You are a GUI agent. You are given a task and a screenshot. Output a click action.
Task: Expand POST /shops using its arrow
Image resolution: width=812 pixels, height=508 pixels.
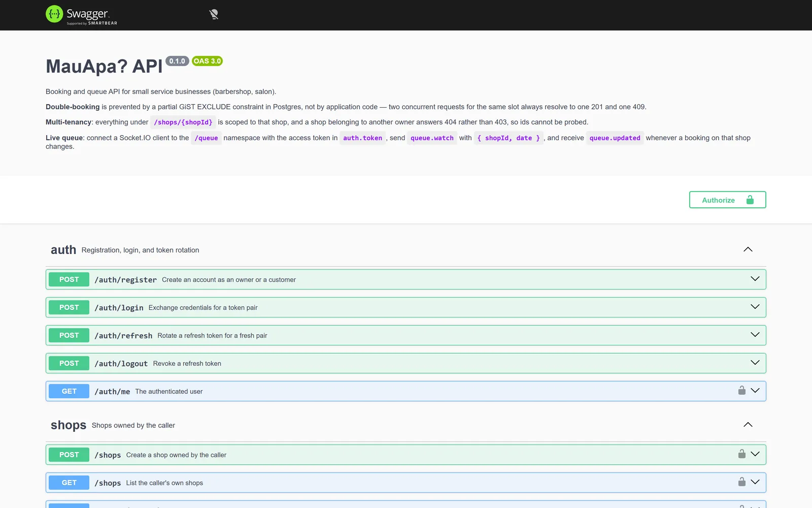(755, 454)
